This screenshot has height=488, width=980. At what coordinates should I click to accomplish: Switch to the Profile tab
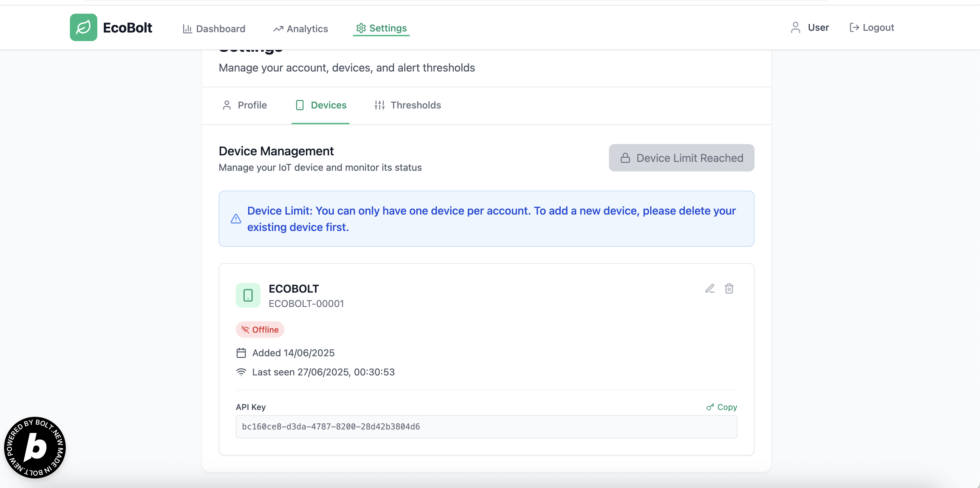(244, 105)
